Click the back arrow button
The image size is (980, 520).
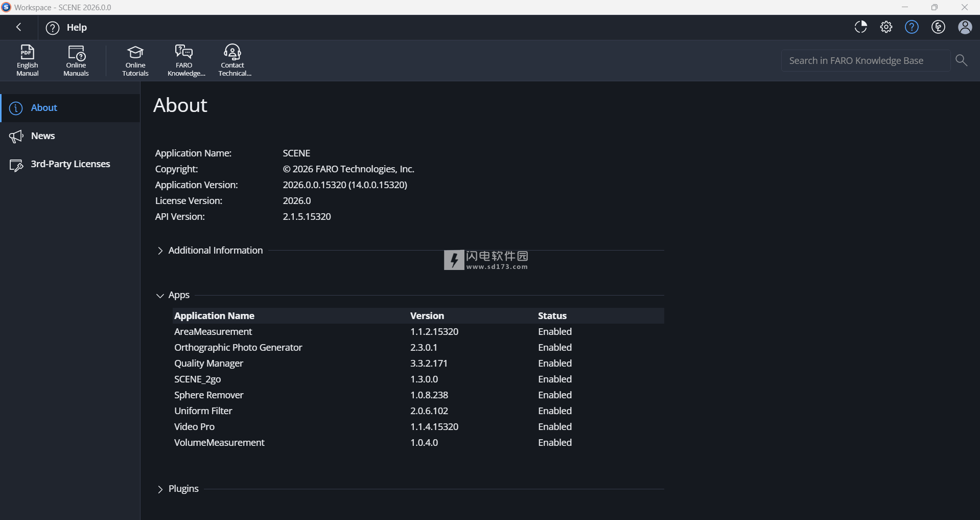[x=19, y=27]
